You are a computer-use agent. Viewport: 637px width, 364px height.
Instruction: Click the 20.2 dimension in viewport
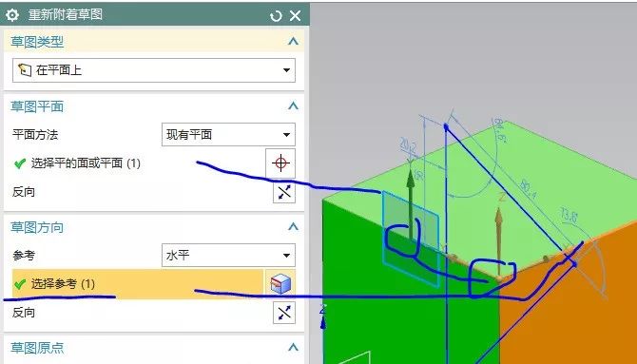(x=408, y=145)
